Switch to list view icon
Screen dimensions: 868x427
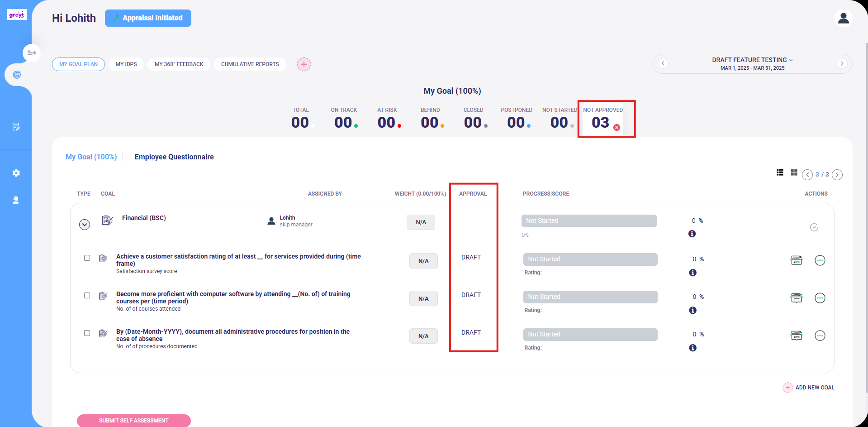click(780, 173)
